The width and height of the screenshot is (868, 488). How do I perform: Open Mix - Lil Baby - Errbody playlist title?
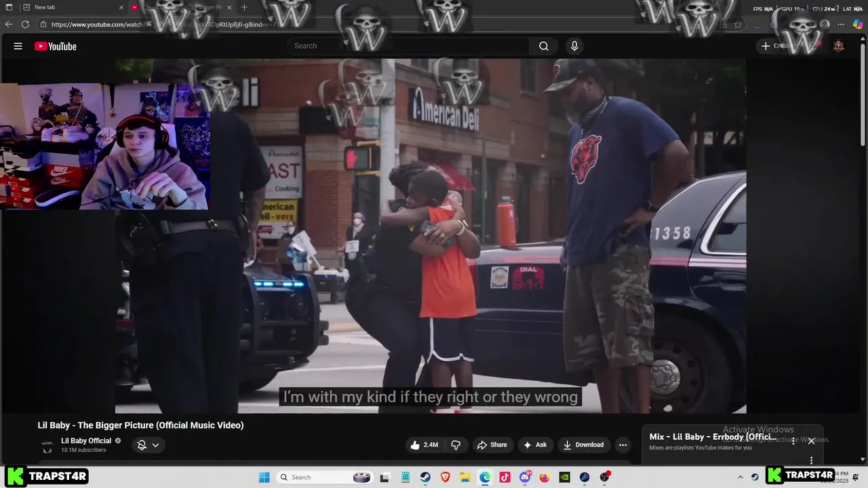tap(713, 437)
